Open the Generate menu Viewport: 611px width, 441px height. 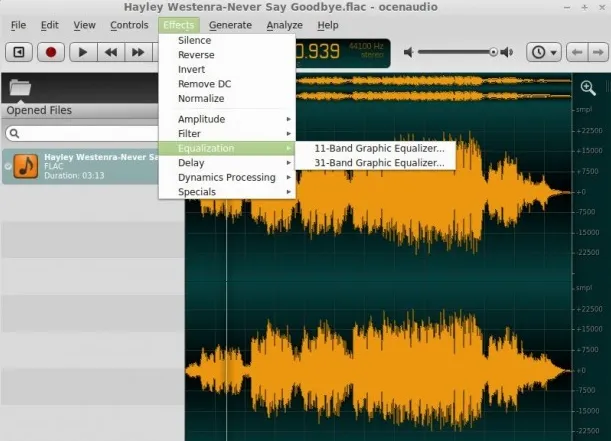230,25
